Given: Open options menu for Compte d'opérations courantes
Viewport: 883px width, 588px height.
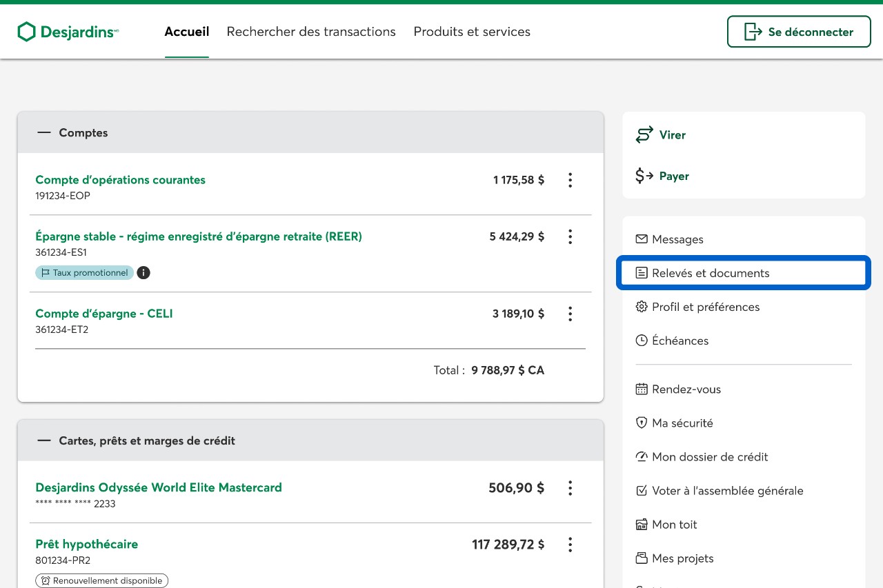Looking at the screenshot, I should point(570,180).
